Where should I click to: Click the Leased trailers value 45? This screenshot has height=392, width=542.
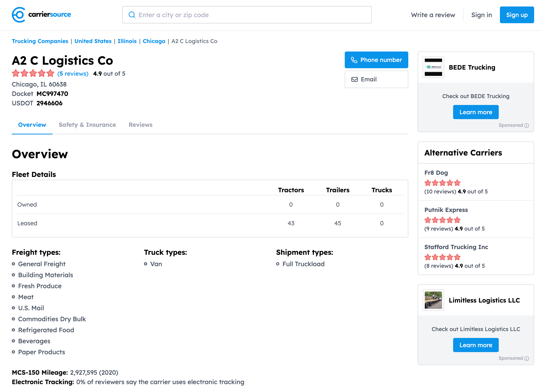click(338, 223)
